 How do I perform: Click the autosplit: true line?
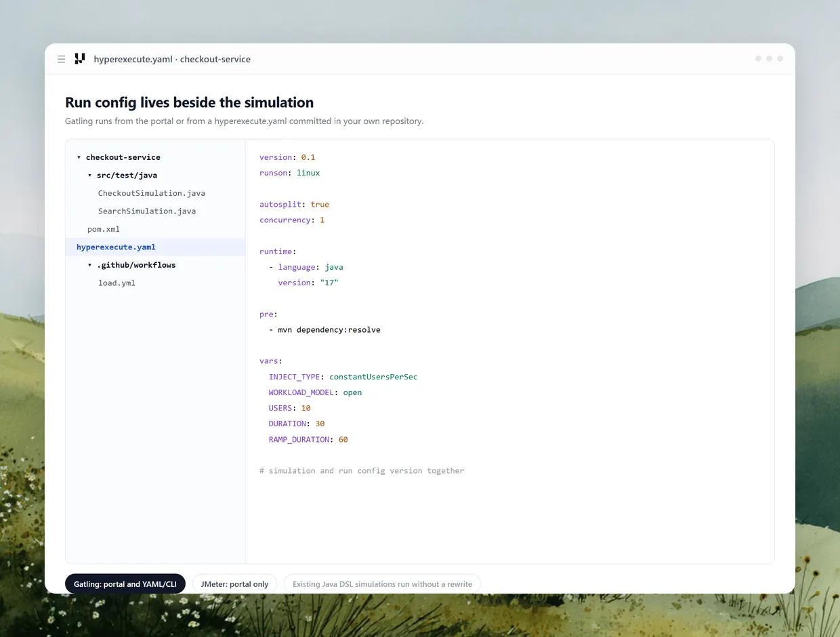coord(294,204)
